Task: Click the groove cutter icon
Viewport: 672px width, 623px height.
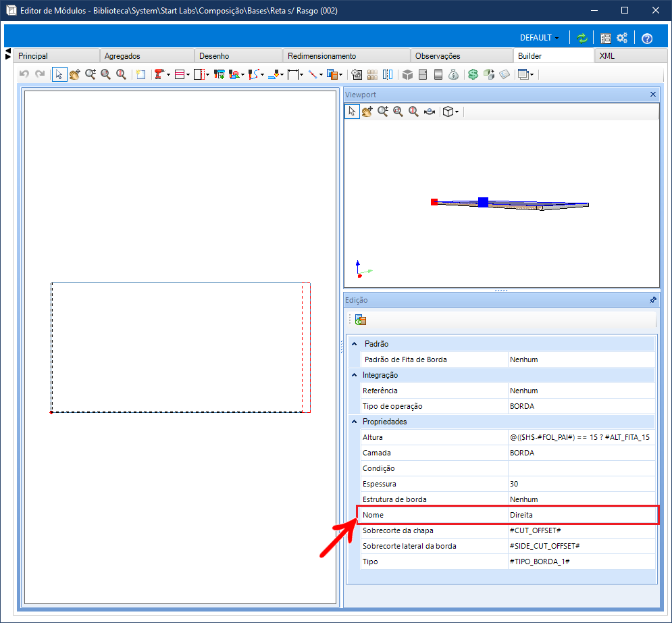Action: tap(274, 74)
